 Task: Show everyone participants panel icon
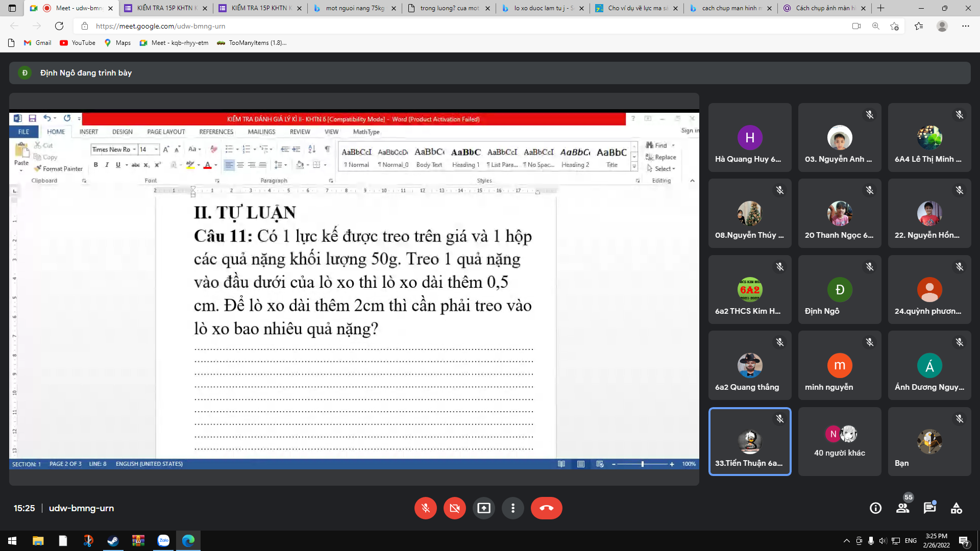(902, 508)
